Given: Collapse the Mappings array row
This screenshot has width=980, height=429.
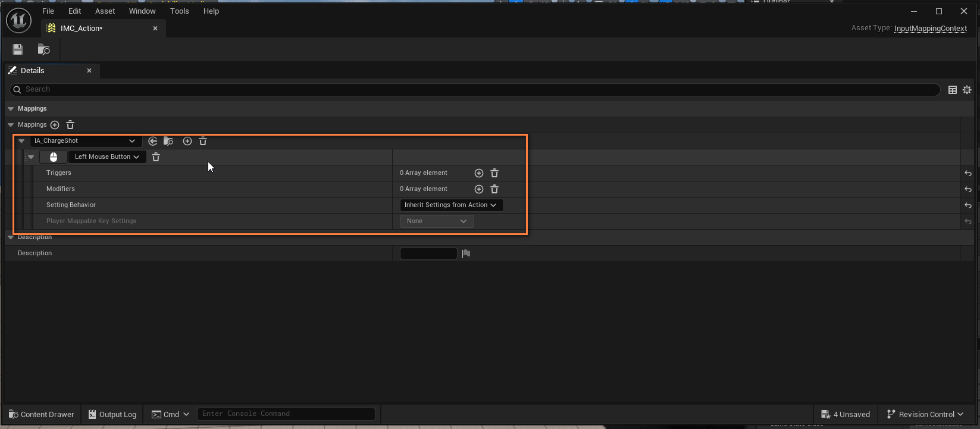Looking at the screenshot, I should [x=11, y=125].
